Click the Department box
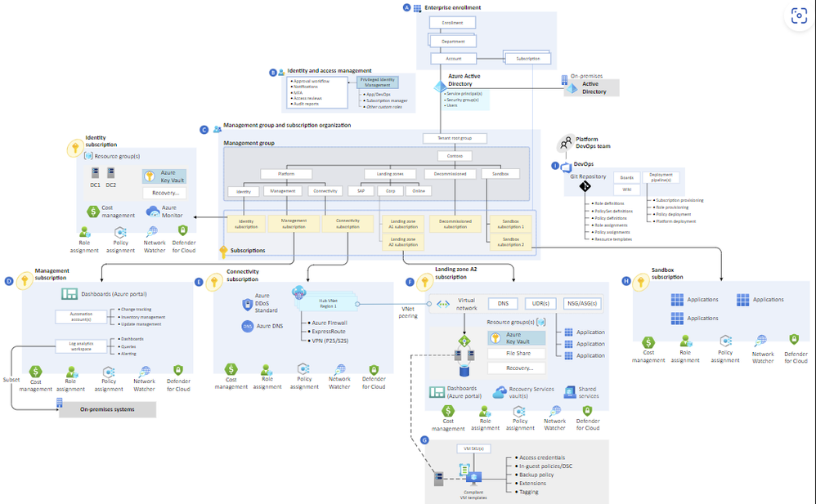 tap(453, 41)
